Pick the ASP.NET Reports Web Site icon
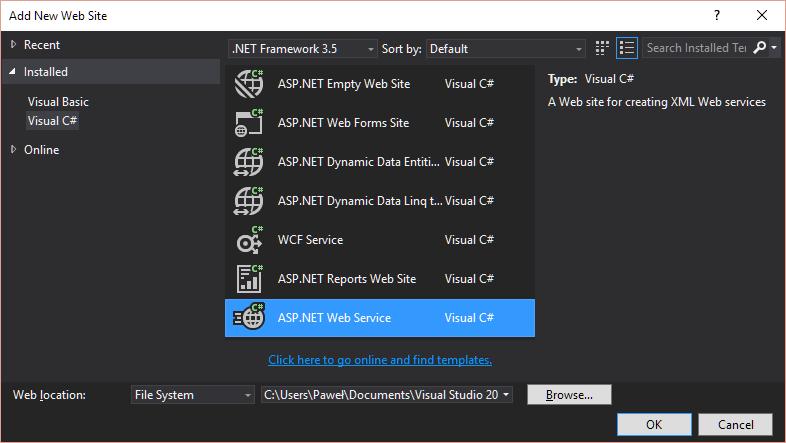The width and height of the screenshot is (786, 443). pyautogui.click(x=249, y=279)
